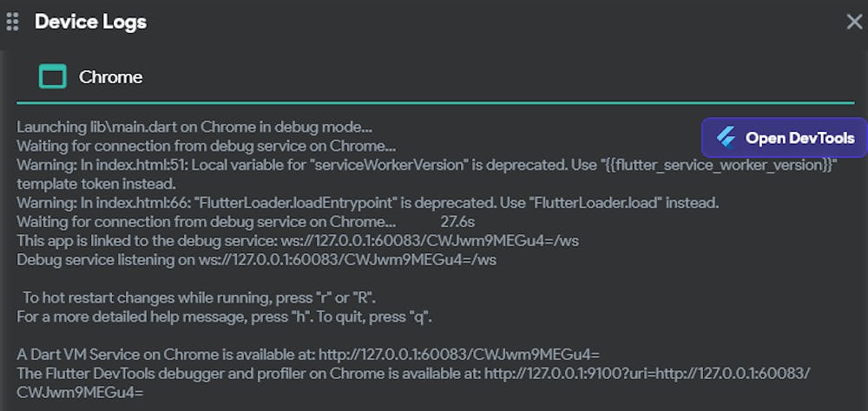The width and height of the screenshot is (868, 411).
Task: Open the Dart VM Service URL
Action: click(x=458, y=355)
